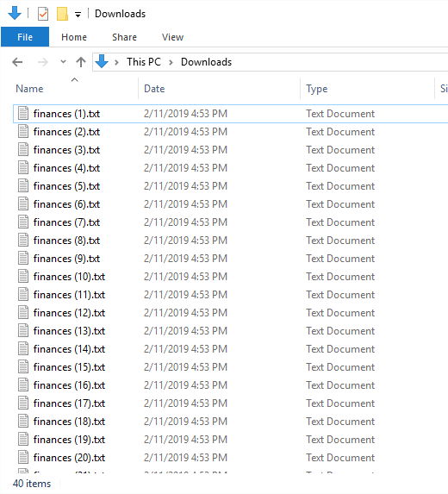Open the Share ribbon tab
Screen dimensions: 448x494
pyautogui.click(x=124, y=37)
